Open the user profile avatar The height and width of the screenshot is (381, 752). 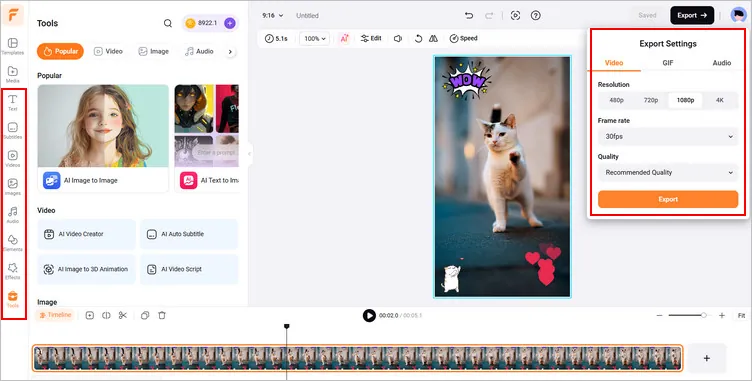[x=738, y=15]
